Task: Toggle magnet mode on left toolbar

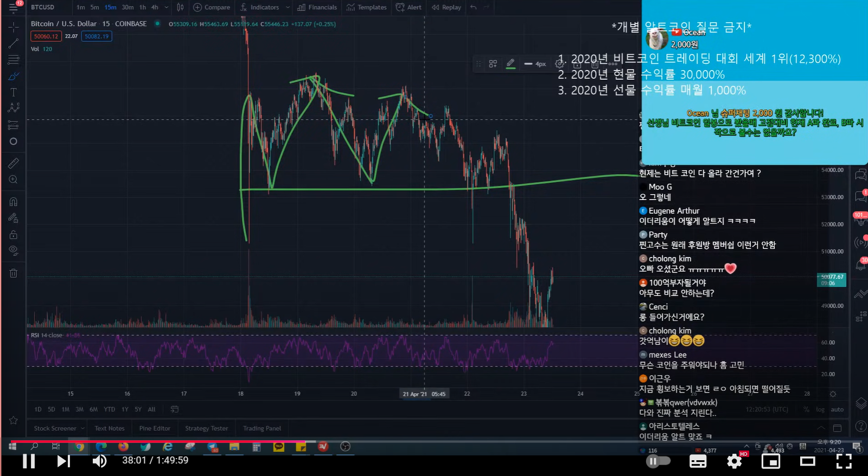Action: click(x=14, y=202)
